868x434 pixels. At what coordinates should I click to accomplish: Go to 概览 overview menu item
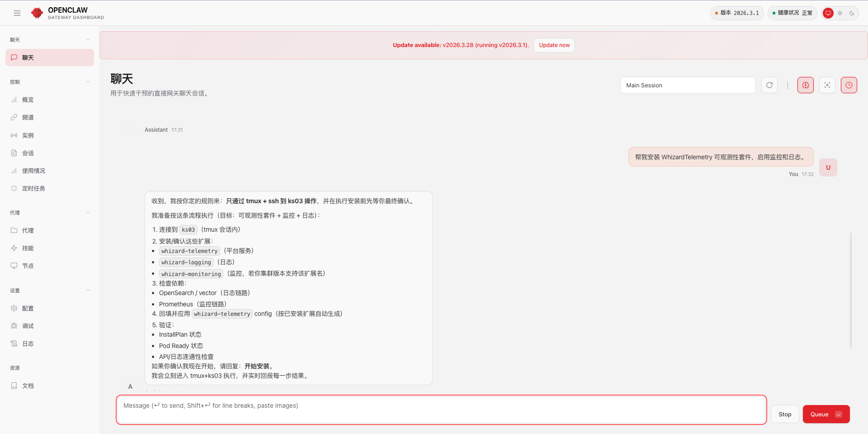pyautogui.click(x=28, y=100)
